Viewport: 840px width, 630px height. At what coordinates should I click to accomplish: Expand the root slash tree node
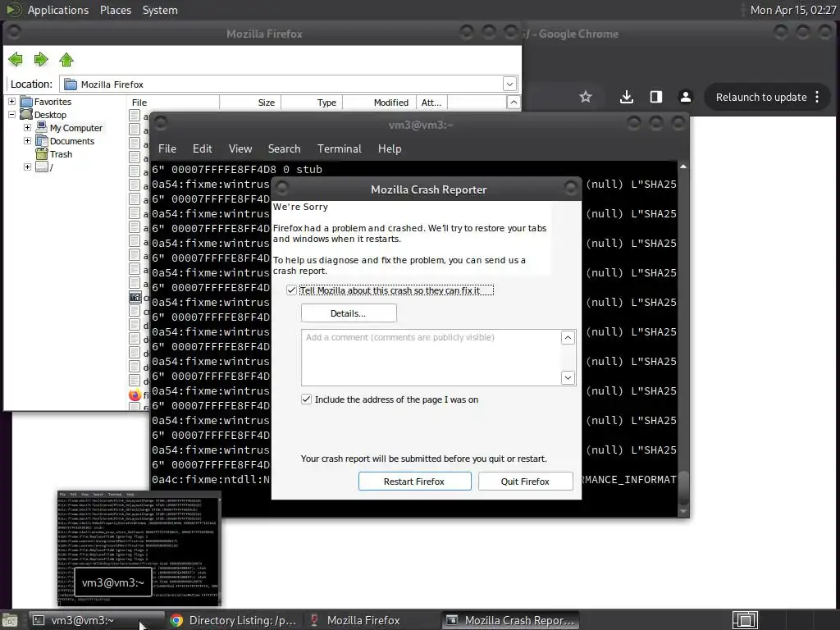27,167
